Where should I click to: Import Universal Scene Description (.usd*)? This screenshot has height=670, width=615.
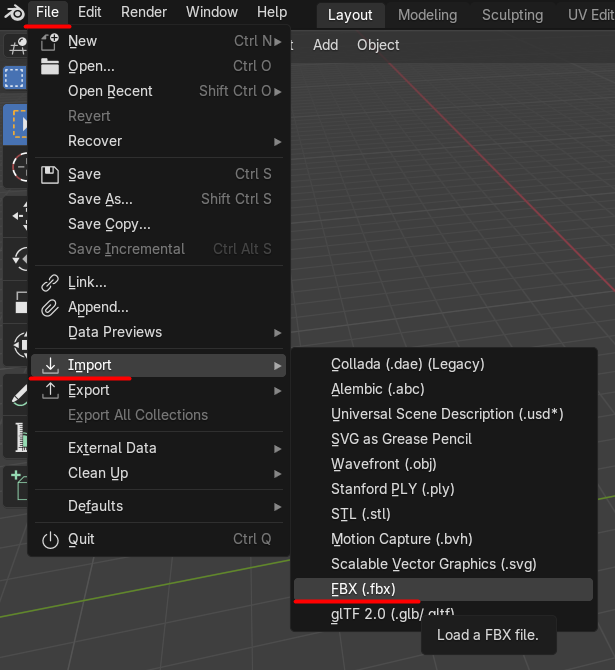pos(443,414)
